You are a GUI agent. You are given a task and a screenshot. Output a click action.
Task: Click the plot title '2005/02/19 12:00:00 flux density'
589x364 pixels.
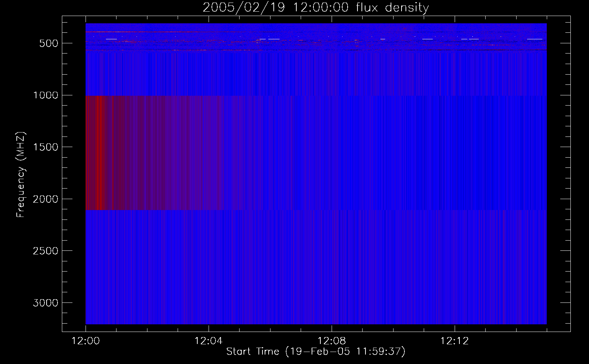(316, 7)
